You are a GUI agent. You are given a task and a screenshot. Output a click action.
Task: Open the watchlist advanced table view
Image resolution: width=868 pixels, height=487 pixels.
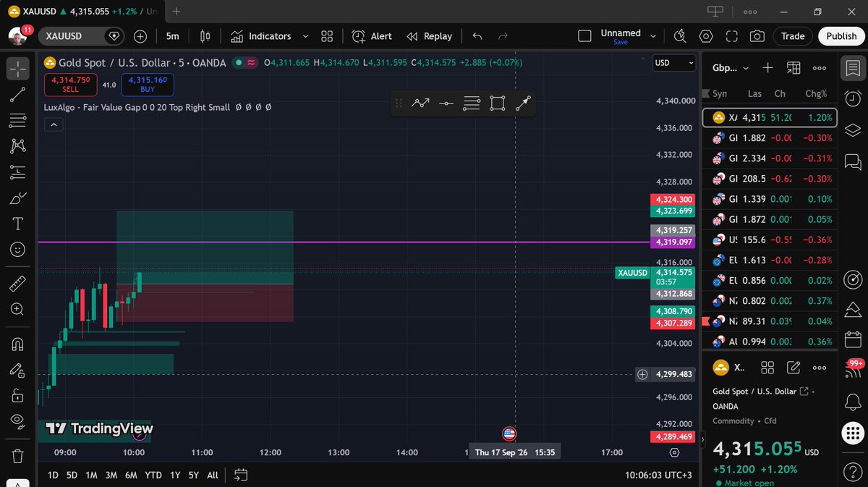(793, 68)
